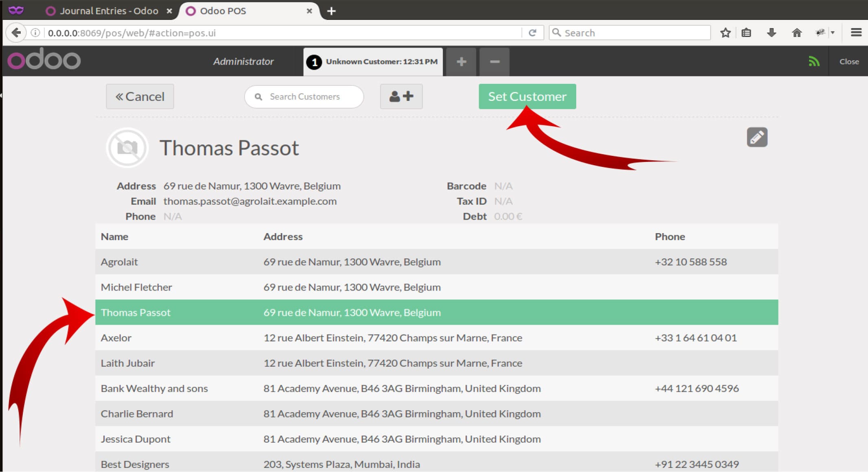Close the POS session
Image resolution: width=868 pixels, height=472 pixels.
click(849, 61)
